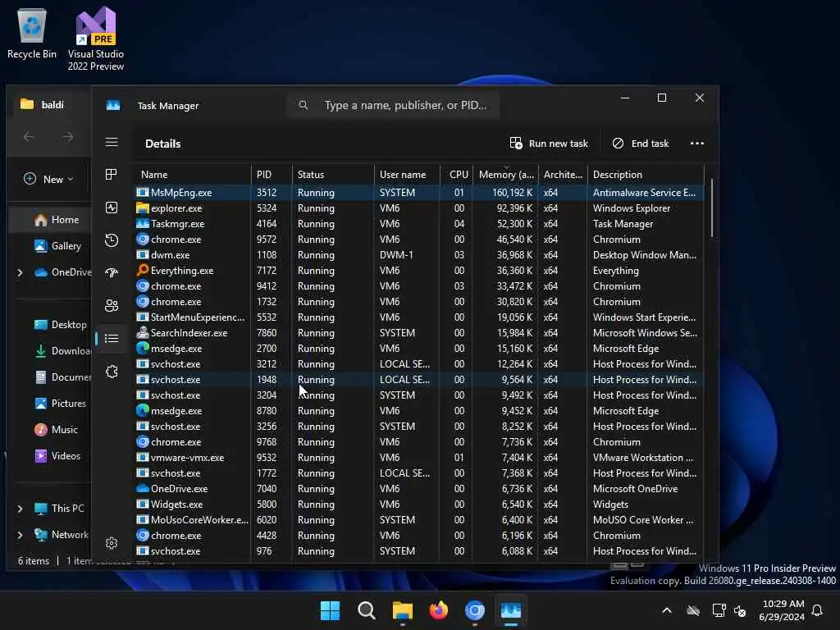Click the Task Manager vertical scrollbar
The width and height of the screenshot is (840, 630).
tap(711, 208)
